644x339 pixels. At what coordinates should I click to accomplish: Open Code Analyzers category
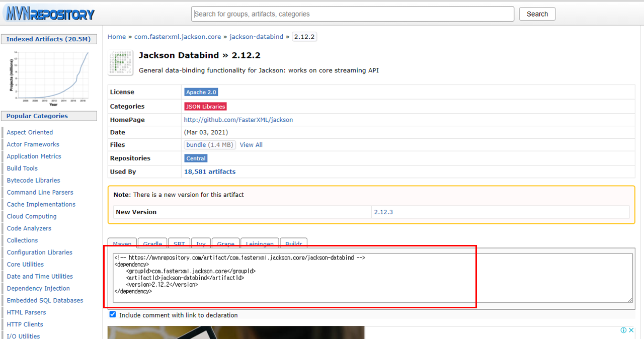pyautogui.click(x=29, y=228)
